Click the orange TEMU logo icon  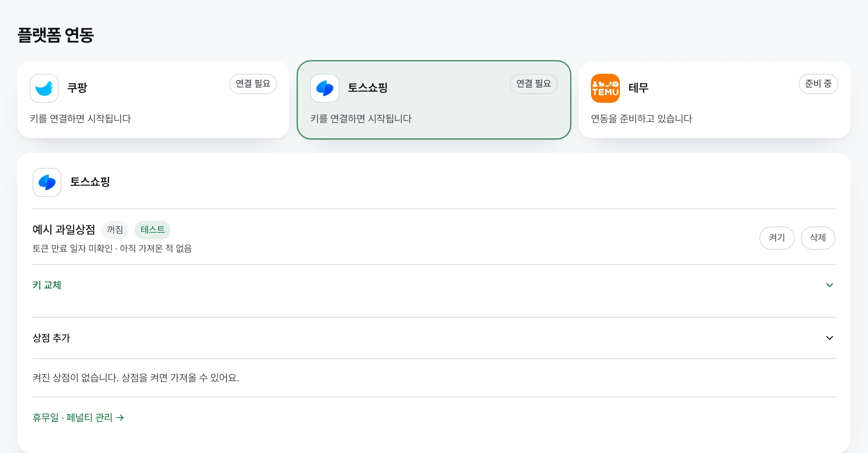pos(605,88)
